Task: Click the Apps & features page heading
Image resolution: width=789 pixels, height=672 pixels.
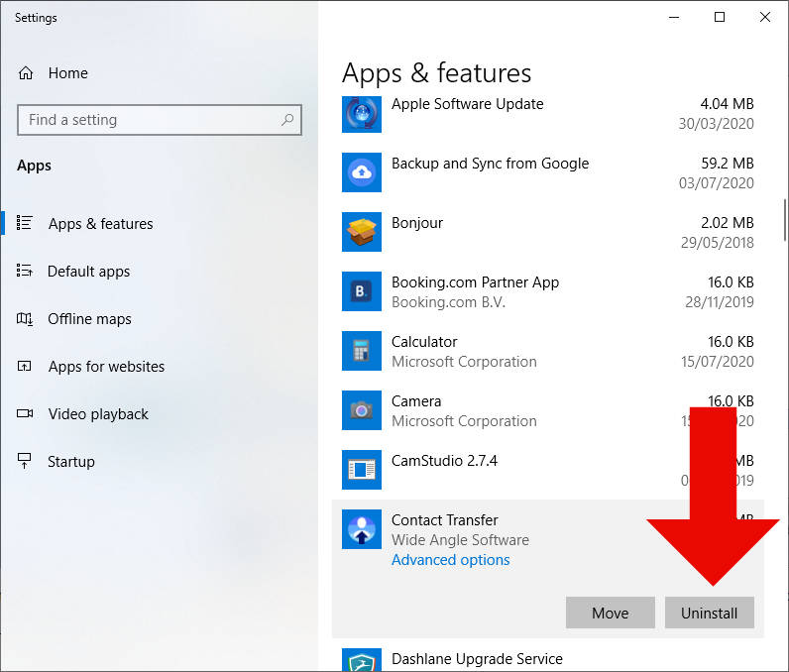Action: point(436,73)
